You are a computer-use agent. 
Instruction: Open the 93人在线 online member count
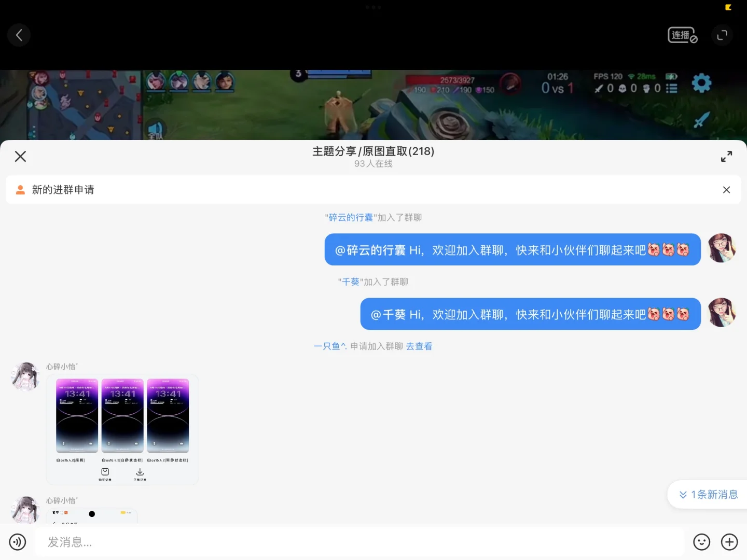[x=374, y=164]
